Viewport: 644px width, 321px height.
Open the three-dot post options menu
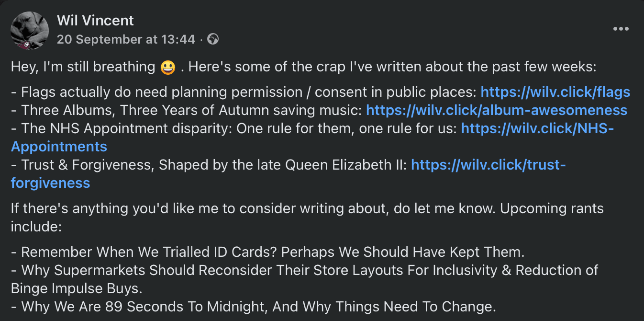click(x=621, y=29)
